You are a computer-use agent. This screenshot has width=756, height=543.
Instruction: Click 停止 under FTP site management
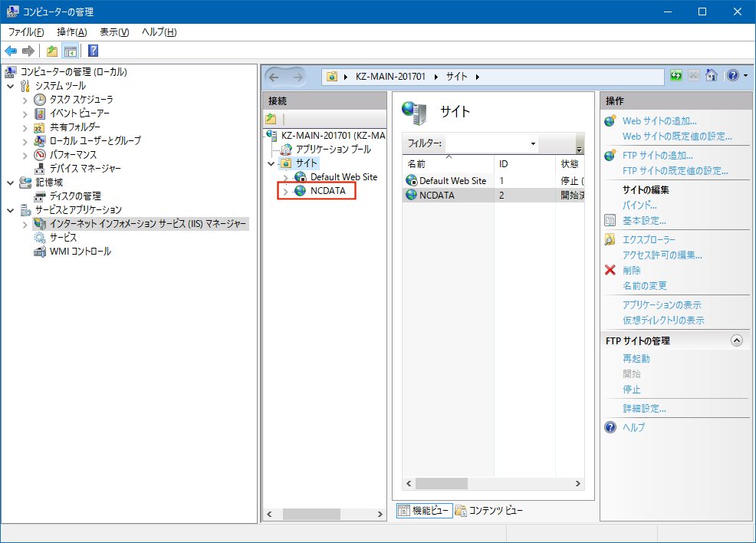tap(632, 389)
